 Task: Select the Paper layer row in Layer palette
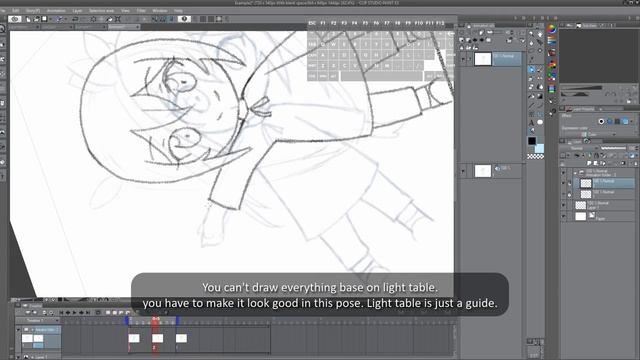(x=598, y=216)
